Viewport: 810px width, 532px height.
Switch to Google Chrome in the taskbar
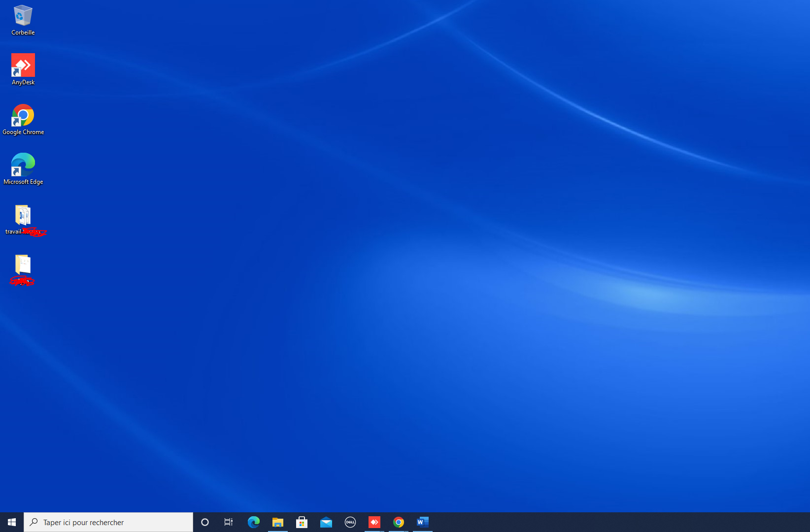[x=399, y=522]
